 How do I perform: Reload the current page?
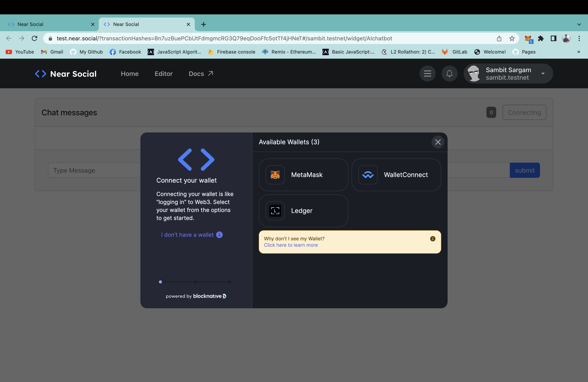(35, 39)
